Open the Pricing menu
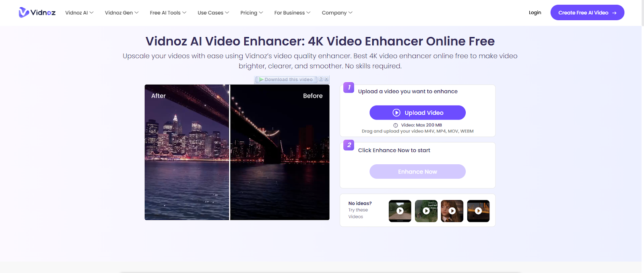This screenshot has height=273, width=644. (x=252, y=13)
